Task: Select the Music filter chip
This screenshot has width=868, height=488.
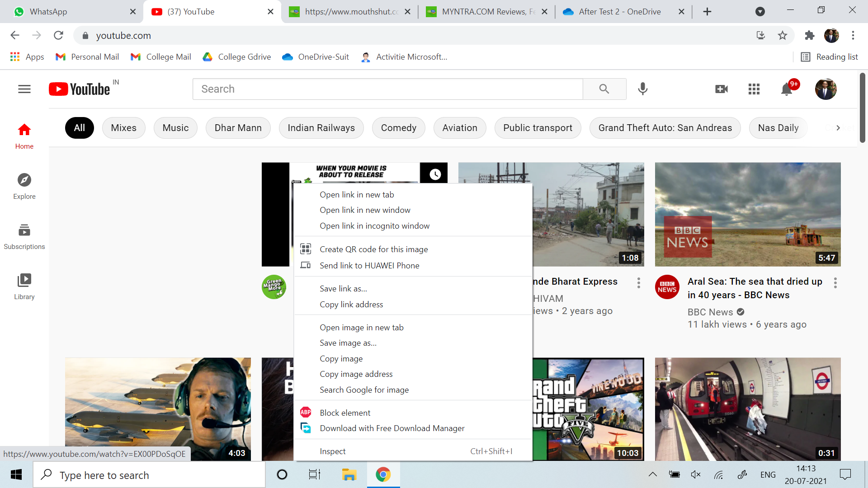Action: (175, 128)
